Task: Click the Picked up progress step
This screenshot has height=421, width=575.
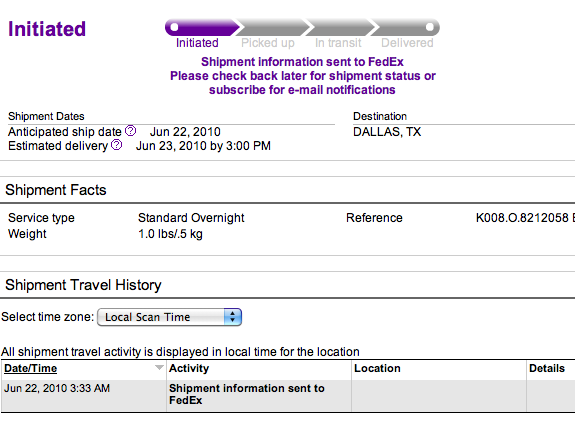Action: [x=268, y=43]
